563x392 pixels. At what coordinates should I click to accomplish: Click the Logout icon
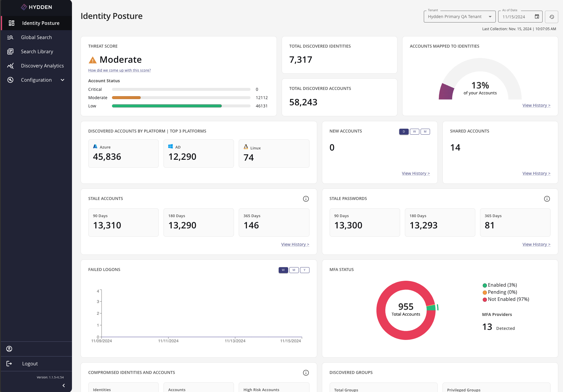[x=9, y=364]
